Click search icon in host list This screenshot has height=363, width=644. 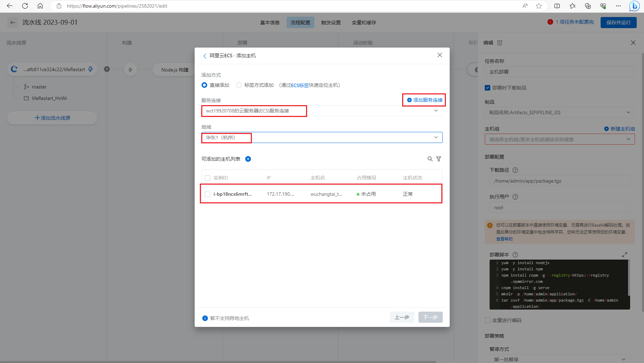(x=430, y=159)
